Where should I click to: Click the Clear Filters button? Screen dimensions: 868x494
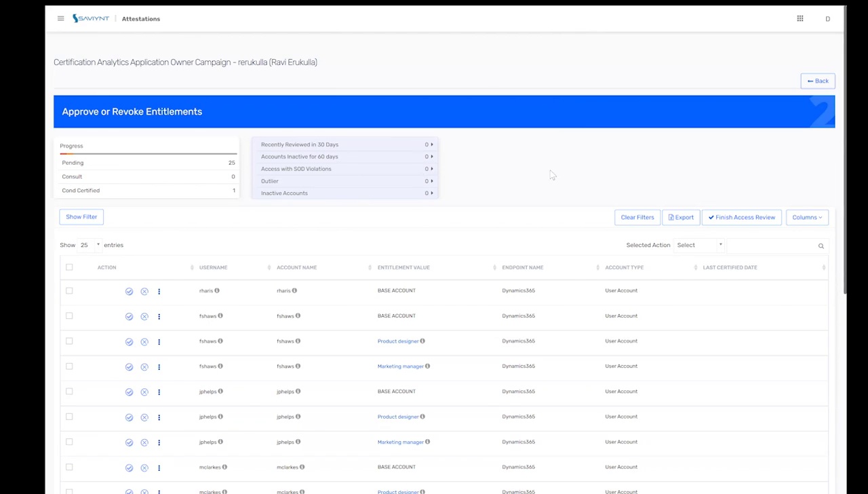click(x=637, y=217)
